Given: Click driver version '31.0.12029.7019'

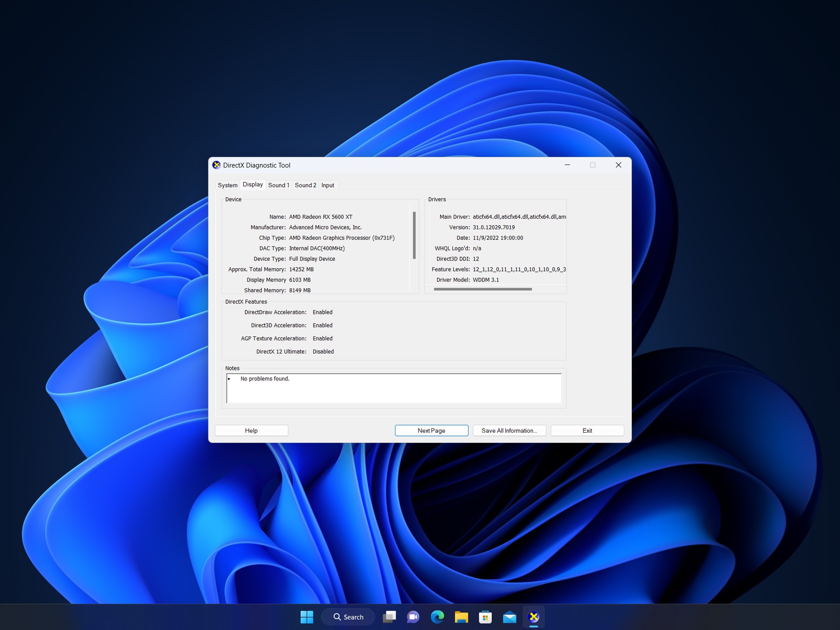Looking at the screenshot, I should tap(494, 227).
